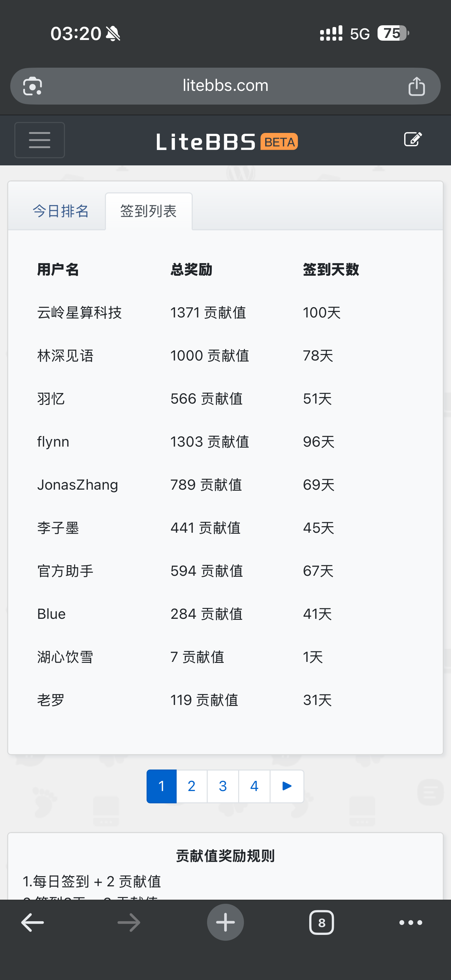Image resolution: width=451 pixels, height=980 pixels.
Task: Tap the compose new post icon
Action: tap(413, 139)
